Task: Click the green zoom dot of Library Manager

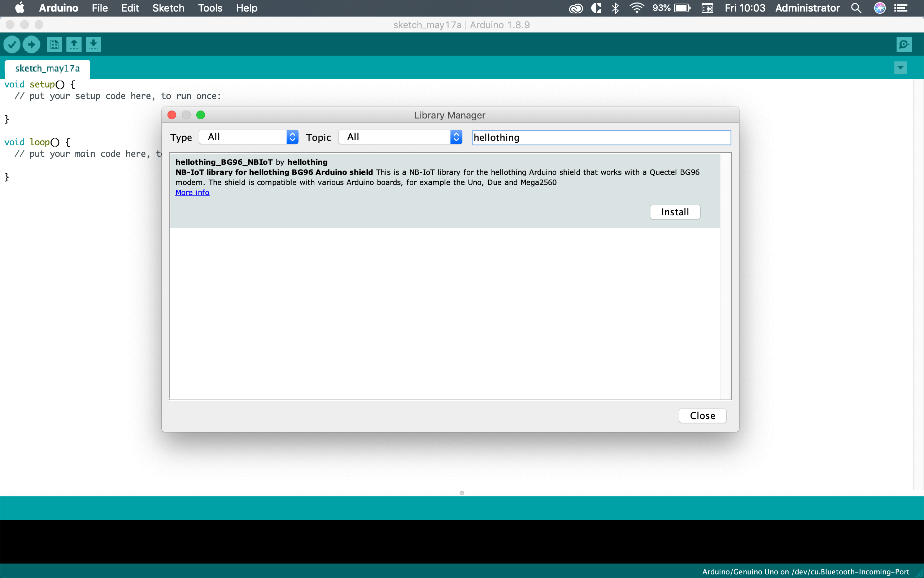Action: (x=201, y=115)
